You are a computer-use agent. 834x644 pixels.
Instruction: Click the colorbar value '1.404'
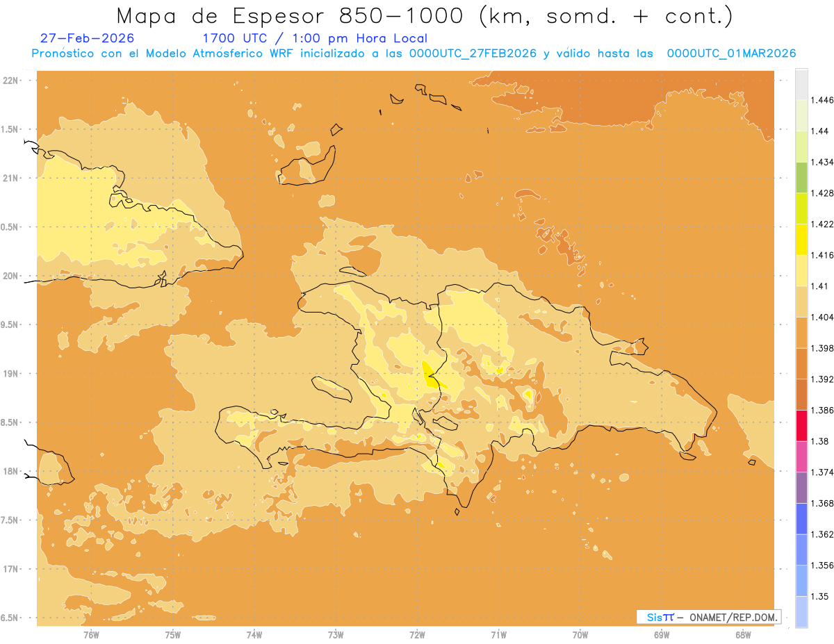[824, 317]
